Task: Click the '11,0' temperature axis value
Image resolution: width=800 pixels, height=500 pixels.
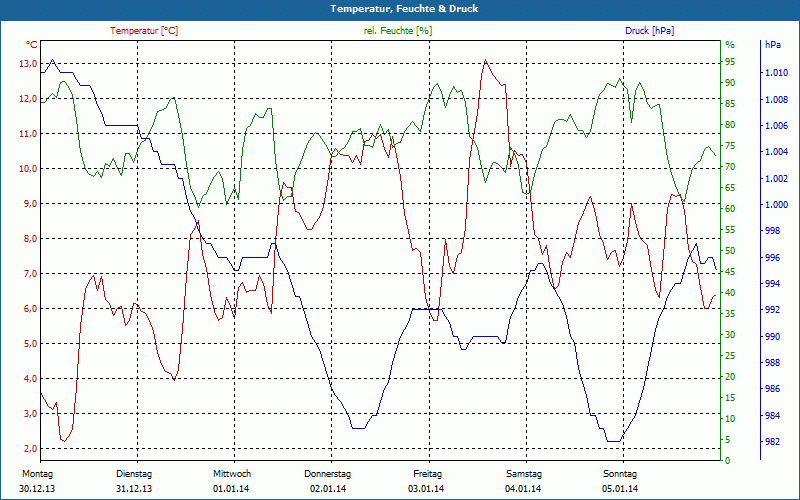Action: (28, 134)
